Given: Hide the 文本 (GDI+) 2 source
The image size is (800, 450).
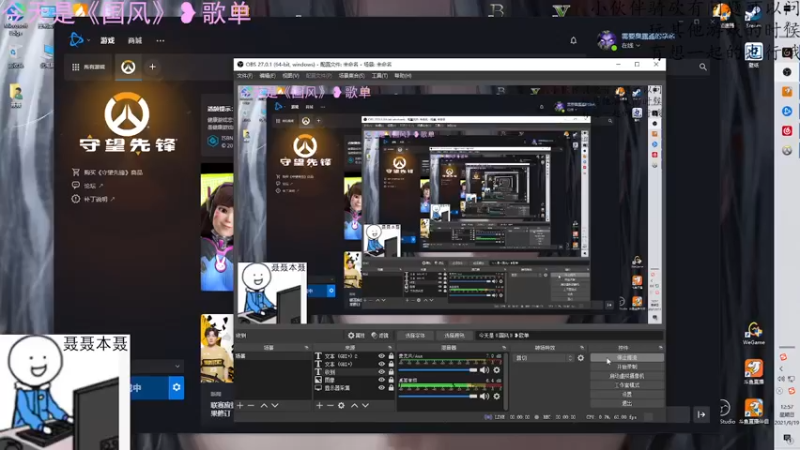Looking at the screenshot, I should (381, 356).
